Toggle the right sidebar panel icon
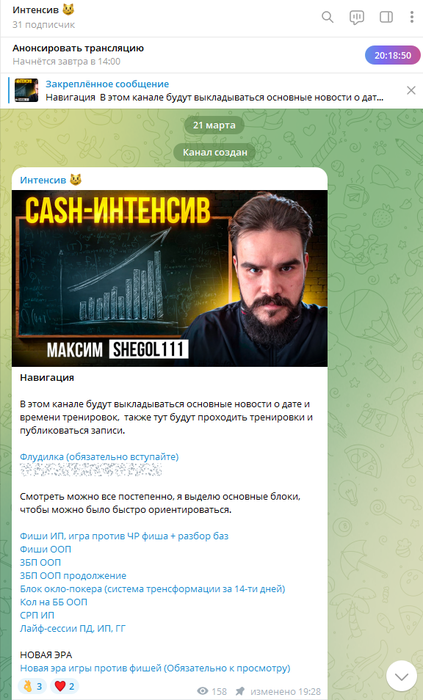This screenshot has height=700, width=423. pos(386,17)
